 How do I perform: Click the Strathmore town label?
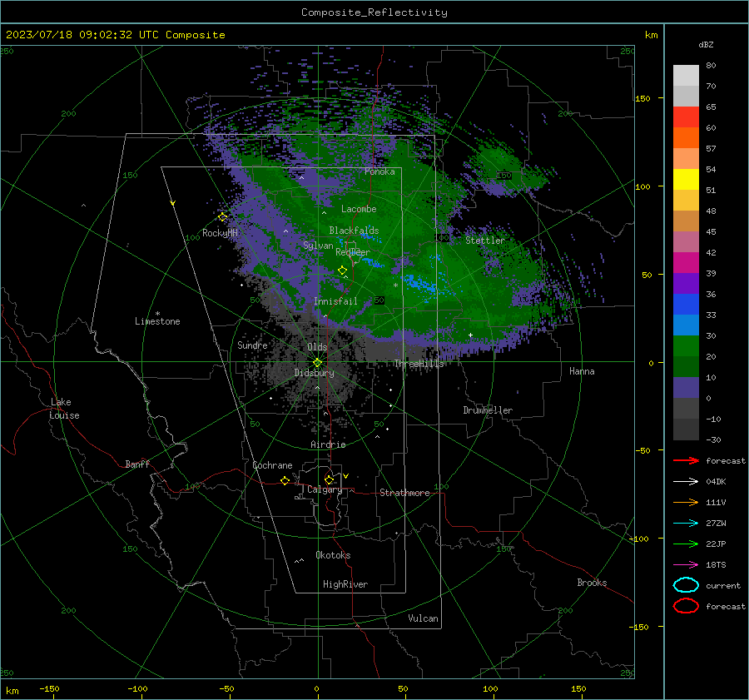point(404,493)
